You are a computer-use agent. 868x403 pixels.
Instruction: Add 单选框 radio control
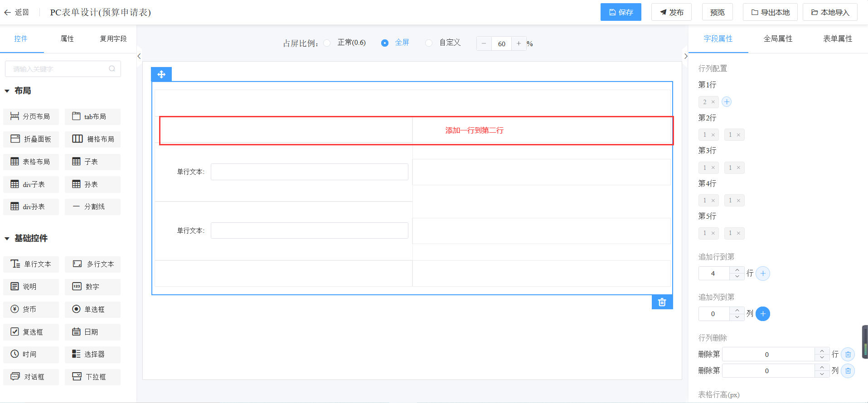pos(92,309)
